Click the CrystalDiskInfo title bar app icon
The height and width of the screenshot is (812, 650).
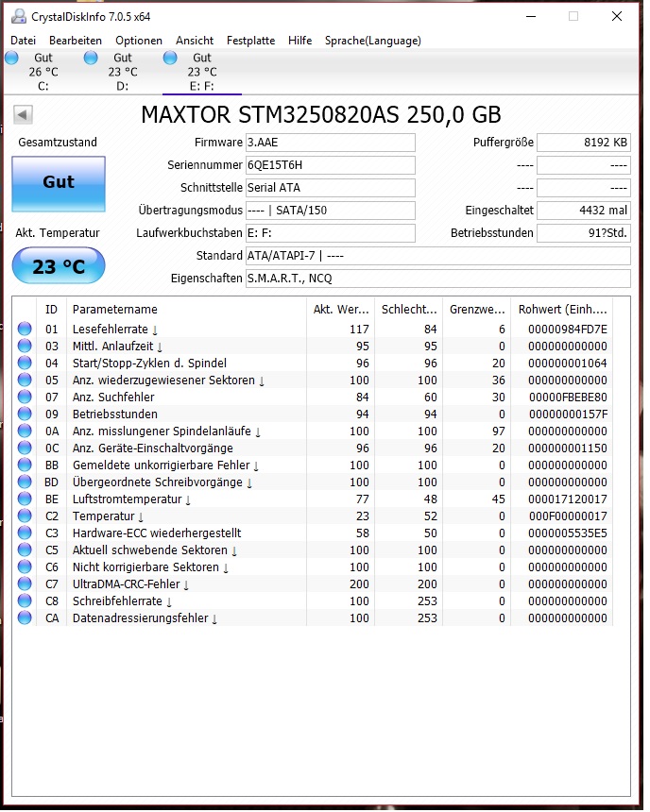click(19, 16)
